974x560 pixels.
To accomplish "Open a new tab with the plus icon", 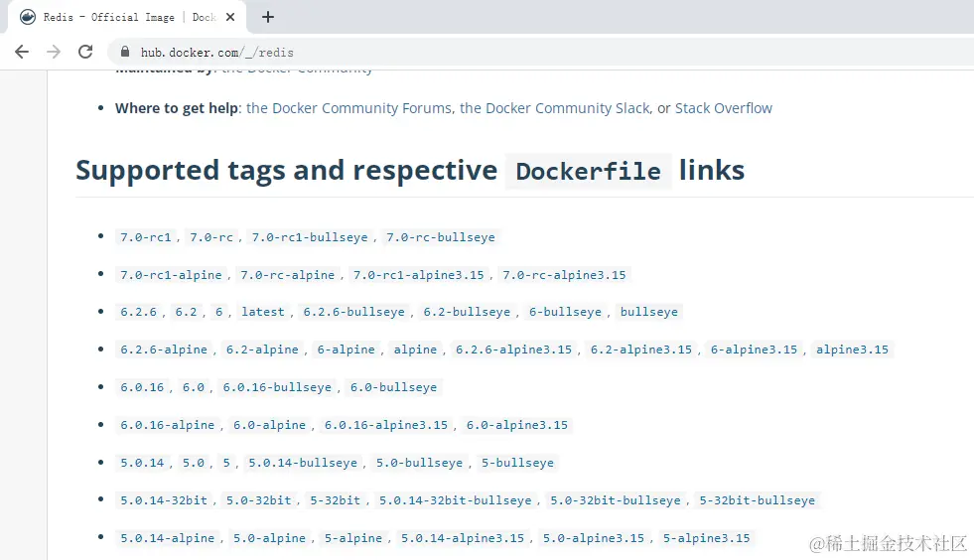I will (268, 17).
